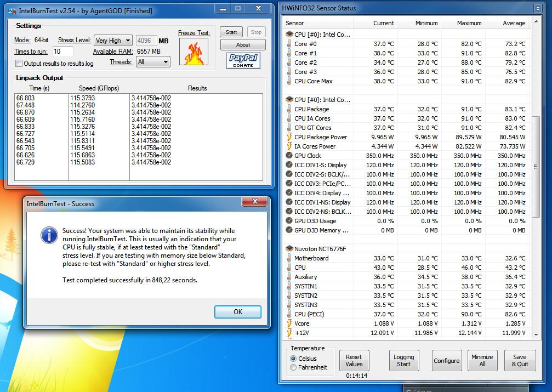The height and width of the screenshot is (392, 552).
Task: Click the PayPal Donate icon
Action: pyautogui.click(x=243, y=60)
